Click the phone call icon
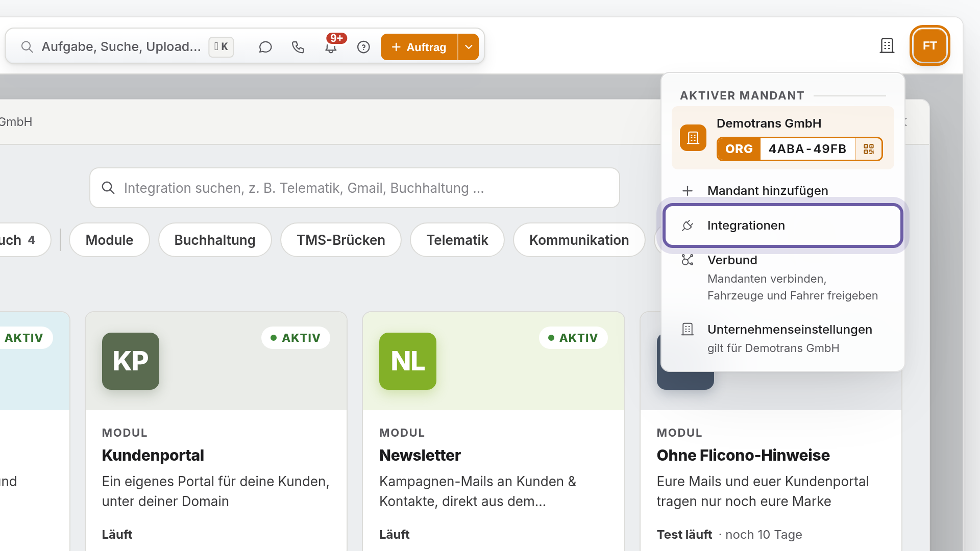The width and height of the screenshot is (980, 551). (298, 47)
